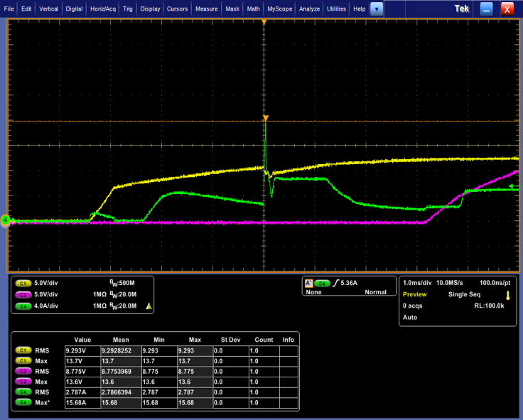Open the MyScope menu
The image size is (523, 420).
(x=279, y=9)
